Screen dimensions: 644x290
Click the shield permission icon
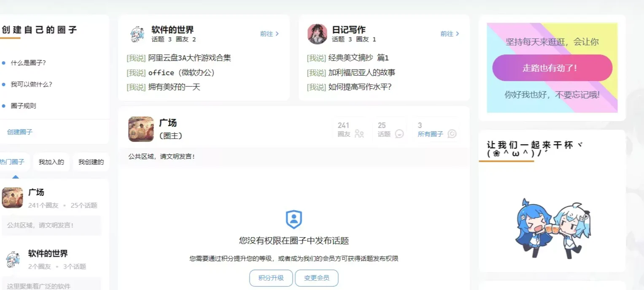coord(294,220)
